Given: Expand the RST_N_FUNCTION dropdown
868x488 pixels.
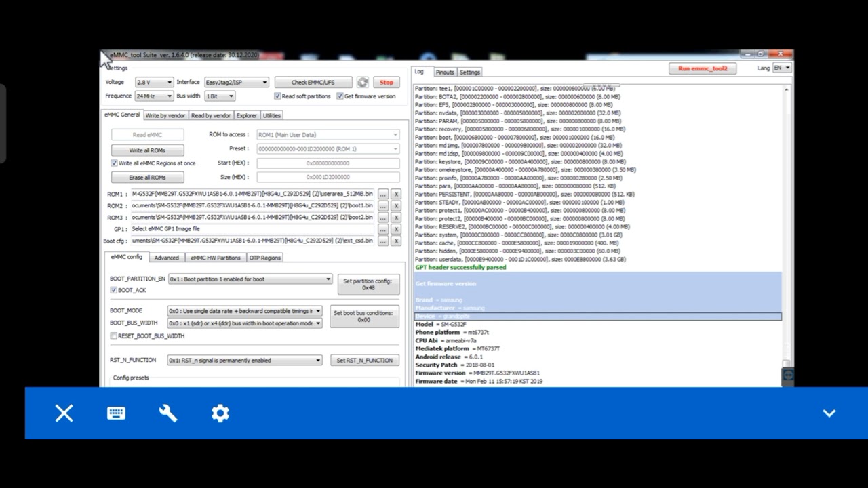Looking at the screenshot, I should point(245,361).
